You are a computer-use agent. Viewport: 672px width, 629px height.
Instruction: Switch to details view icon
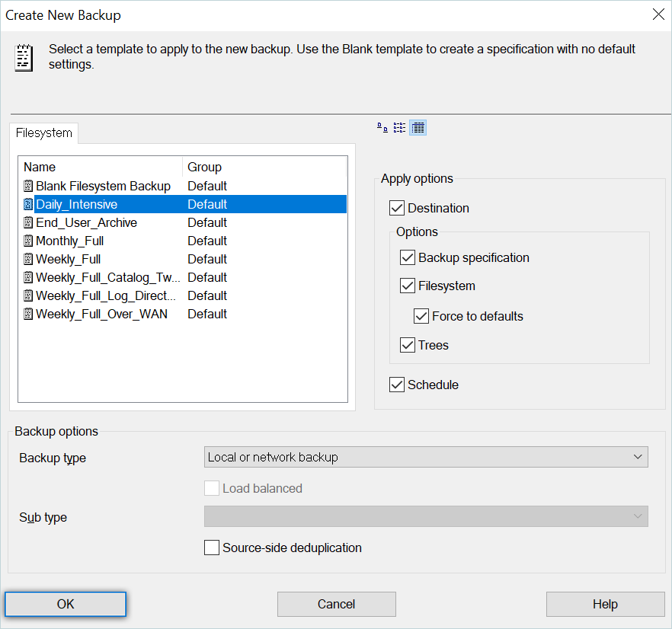click(418, 128)
